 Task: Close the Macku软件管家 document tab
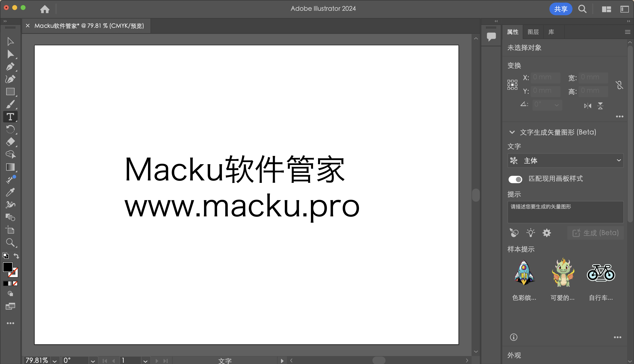pyautogui.click(x=28, y=26)
